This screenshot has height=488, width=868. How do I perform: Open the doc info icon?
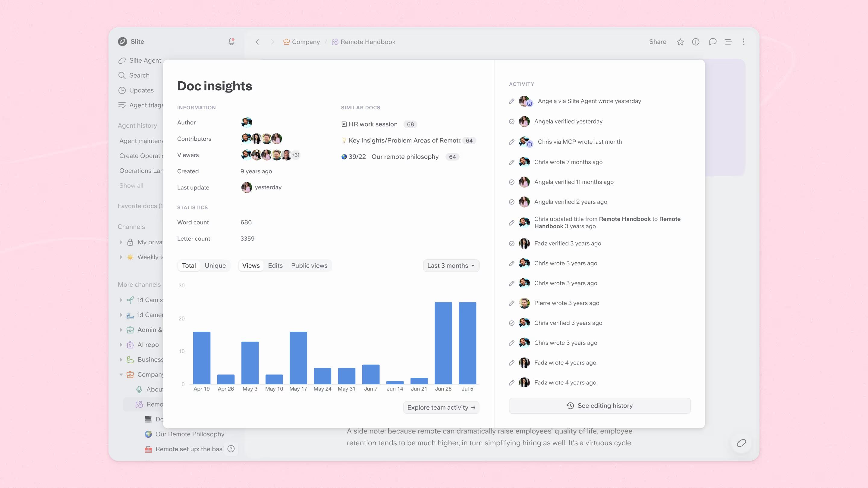point(696,42)
